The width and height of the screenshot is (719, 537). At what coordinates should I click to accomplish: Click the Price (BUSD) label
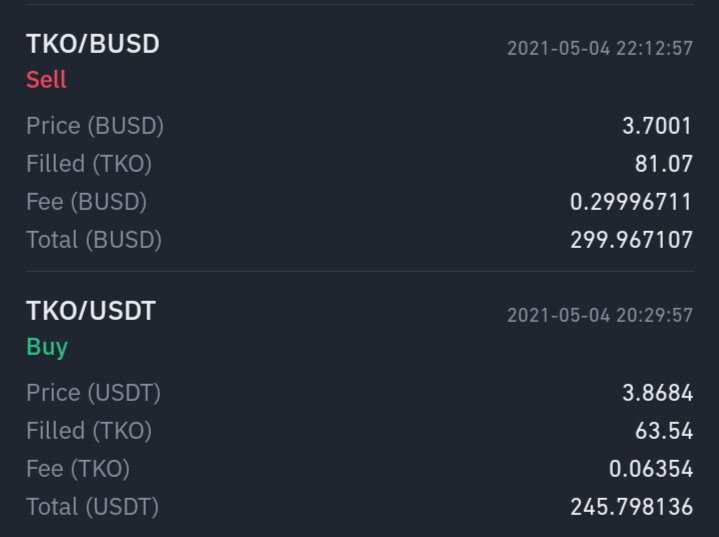tap(95, 126)
